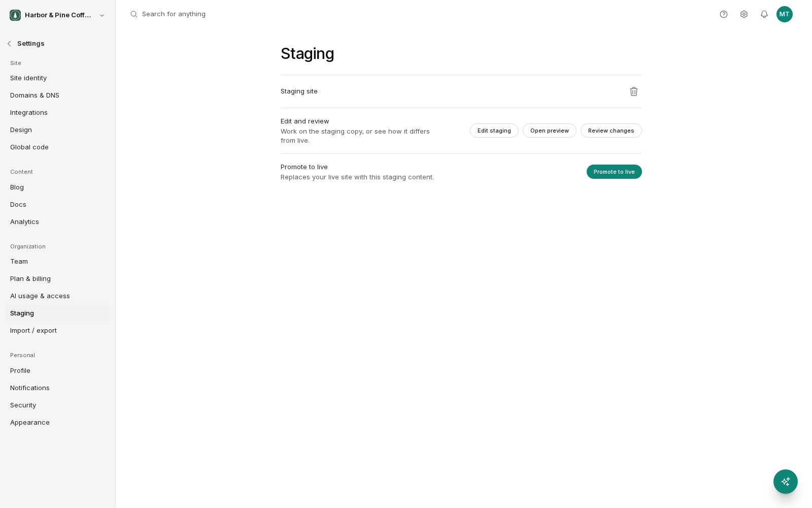Open Global code settings
Screen dimensions: 812x508
click(x=57, y=147)
